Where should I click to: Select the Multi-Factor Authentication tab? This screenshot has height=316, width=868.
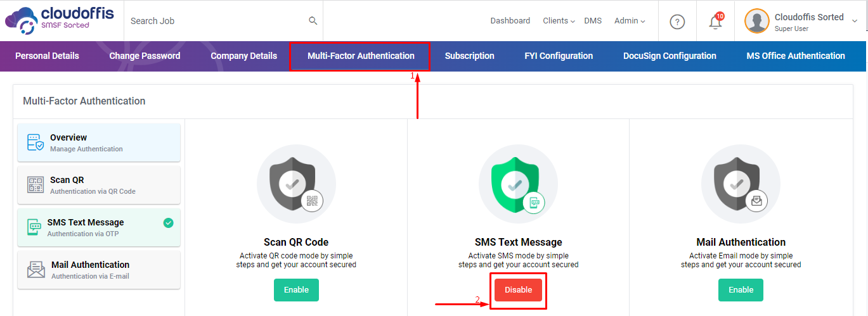pyautogui.click(x=361, y=56)
